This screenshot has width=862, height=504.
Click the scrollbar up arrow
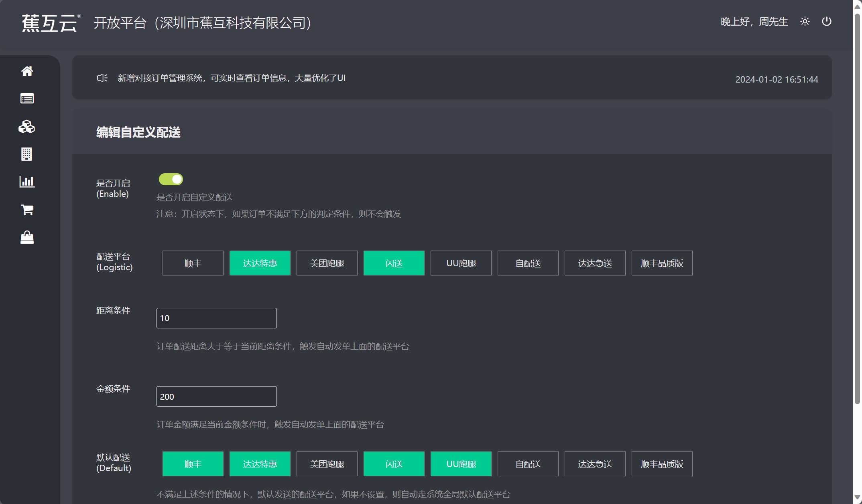tap(857, 6)
